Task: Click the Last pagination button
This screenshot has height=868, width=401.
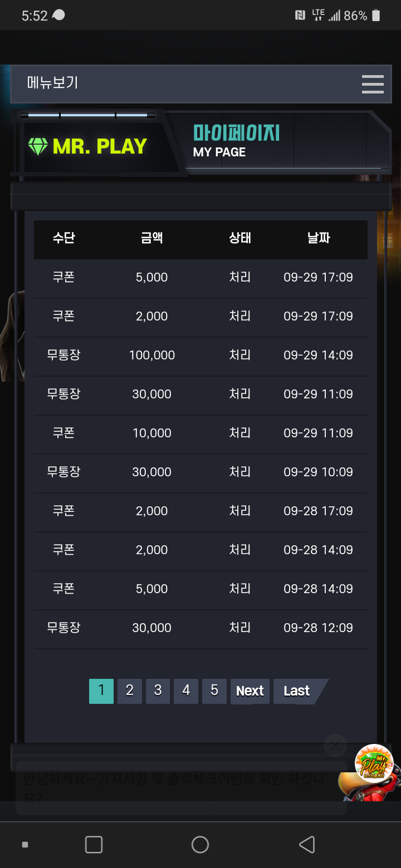Action: point(298,691)
